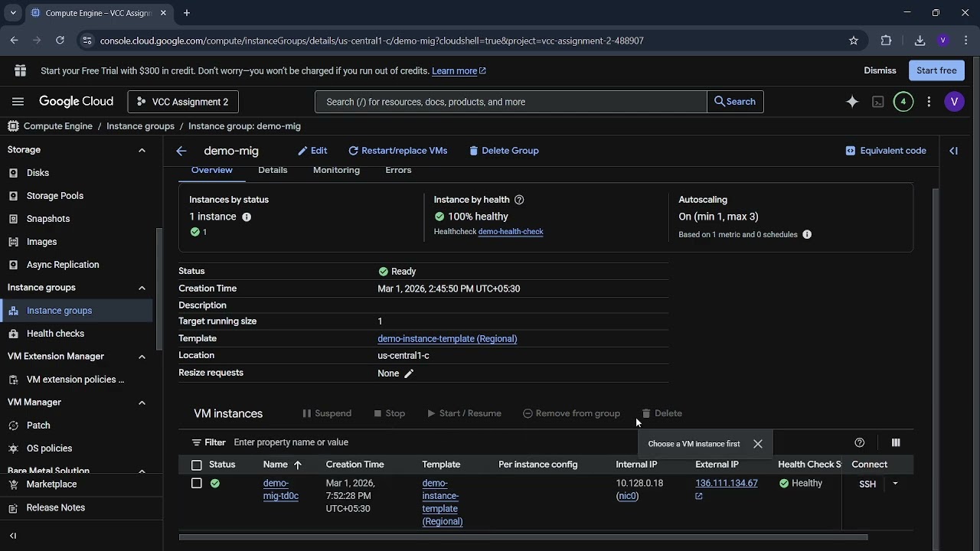Open the Errors tab

tap(398, 170)
